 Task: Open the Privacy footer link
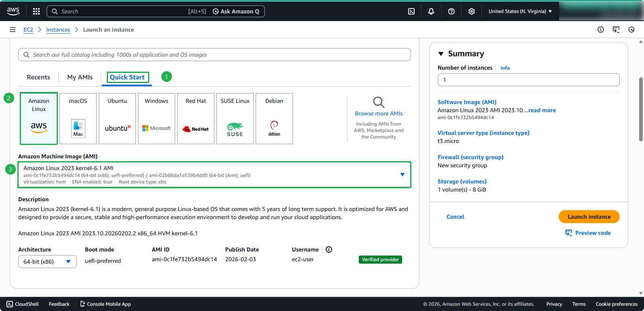pyautogui.click(x=554, y=304)
